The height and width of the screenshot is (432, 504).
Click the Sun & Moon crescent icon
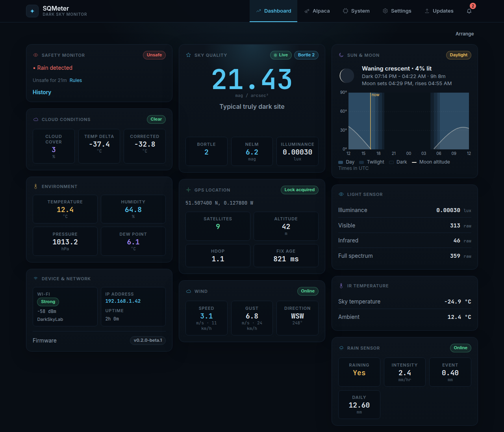[x=341, y=55]
